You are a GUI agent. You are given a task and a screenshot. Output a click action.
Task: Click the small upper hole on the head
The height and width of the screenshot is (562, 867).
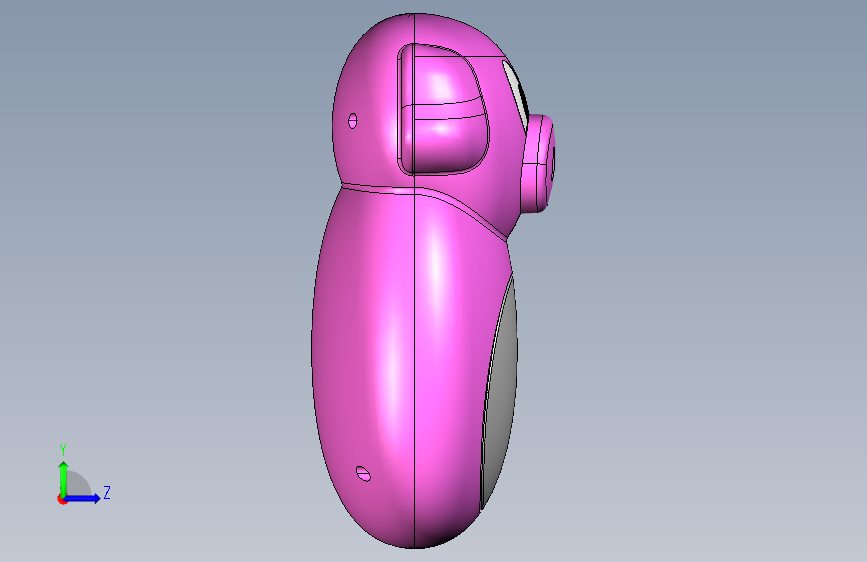point(352,121)
